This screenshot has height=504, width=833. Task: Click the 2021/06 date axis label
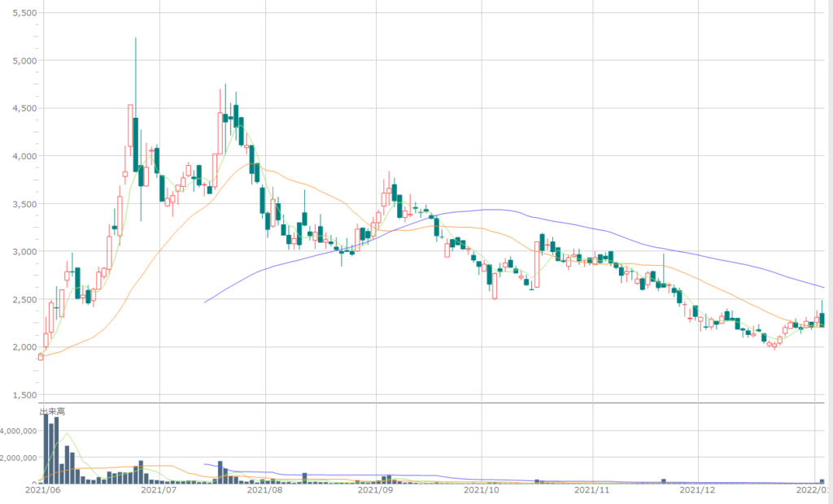click(x=43, y=489)
